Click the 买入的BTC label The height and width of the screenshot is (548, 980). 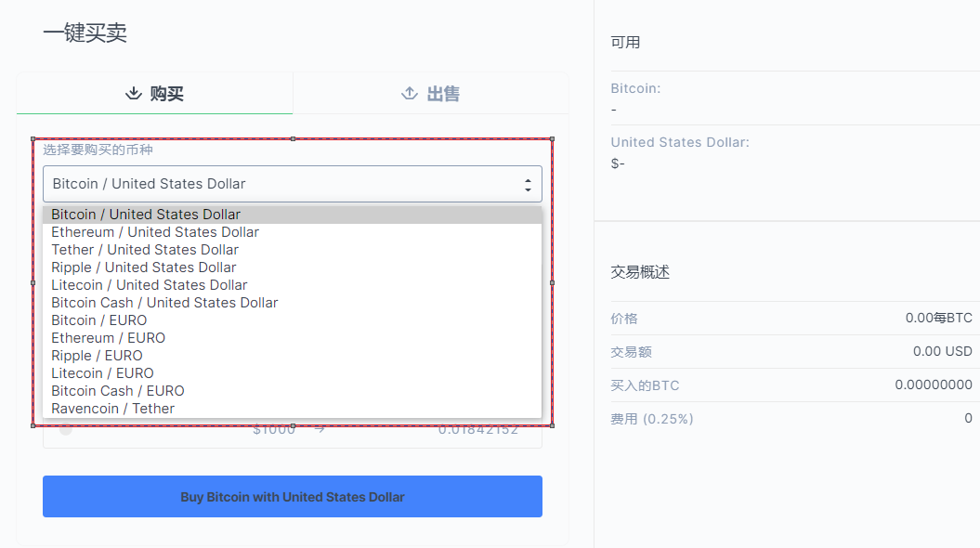(x=645, y=385)
